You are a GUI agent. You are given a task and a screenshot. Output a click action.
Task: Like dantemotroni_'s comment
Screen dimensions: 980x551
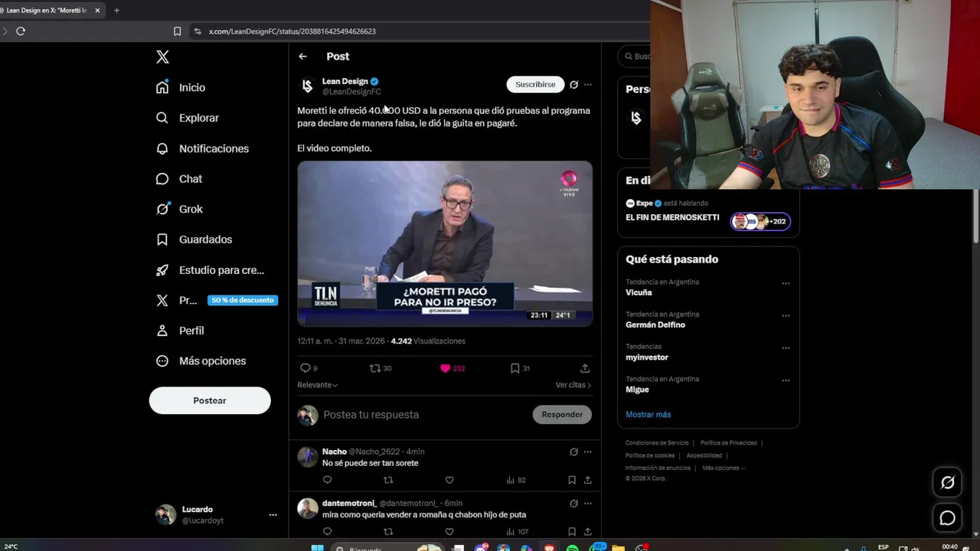pos(449,531)
